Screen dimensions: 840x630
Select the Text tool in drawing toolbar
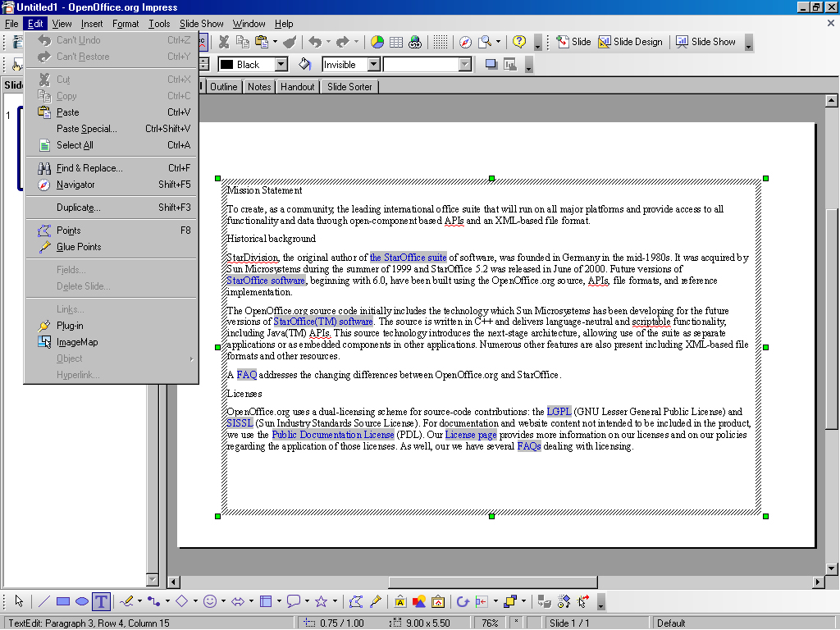(101, 602)
